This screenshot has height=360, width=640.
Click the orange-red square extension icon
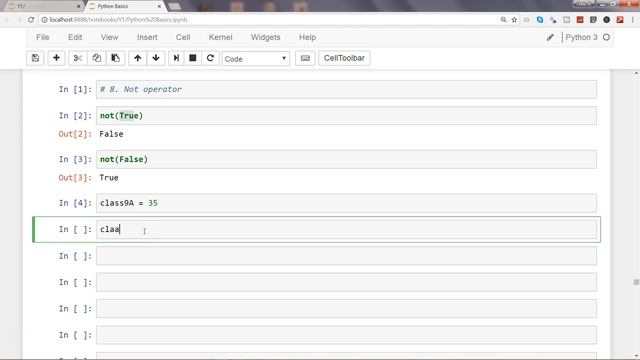click(x=580, y=20)
